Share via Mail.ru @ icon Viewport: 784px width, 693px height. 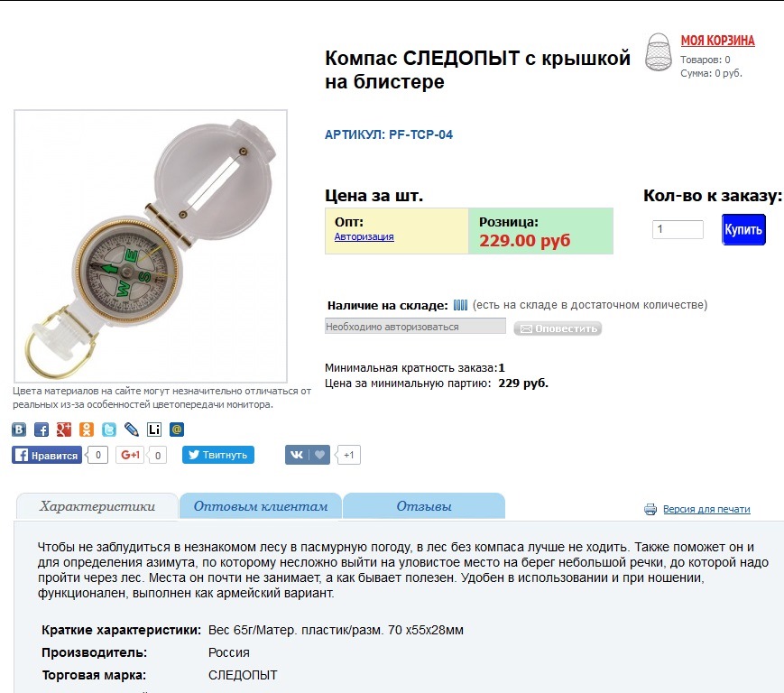pyautogui.click(x=177, y=430)
